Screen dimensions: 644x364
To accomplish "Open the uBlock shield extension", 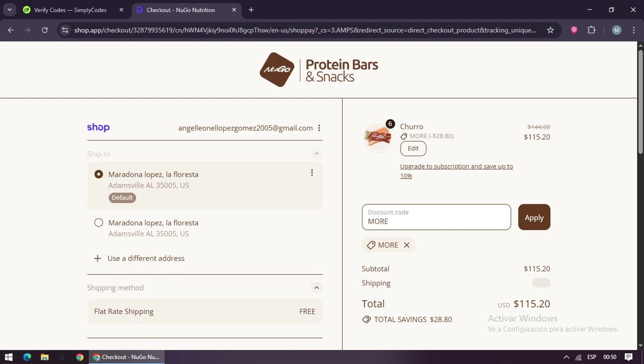I will click(x=574, y=30).
